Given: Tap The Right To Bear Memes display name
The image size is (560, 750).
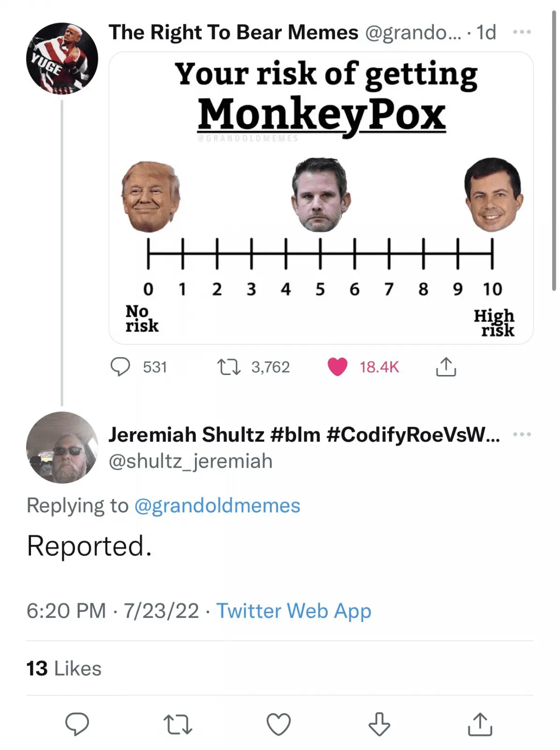Looking at the screenshot, I should (x=233, y=32).
